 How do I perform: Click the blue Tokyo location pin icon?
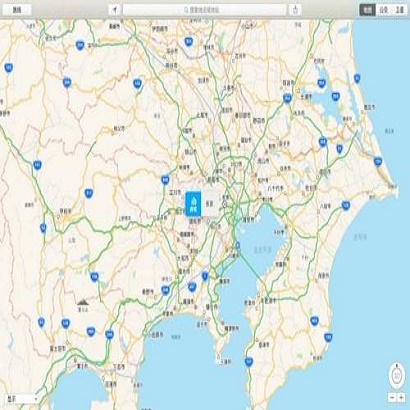(x=193, y=203)
